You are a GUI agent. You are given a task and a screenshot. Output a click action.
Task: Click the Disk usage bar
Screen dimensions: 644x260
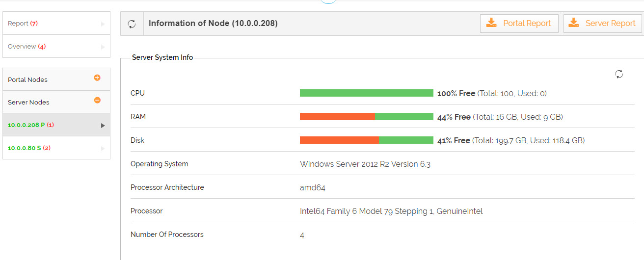(367, 140)
